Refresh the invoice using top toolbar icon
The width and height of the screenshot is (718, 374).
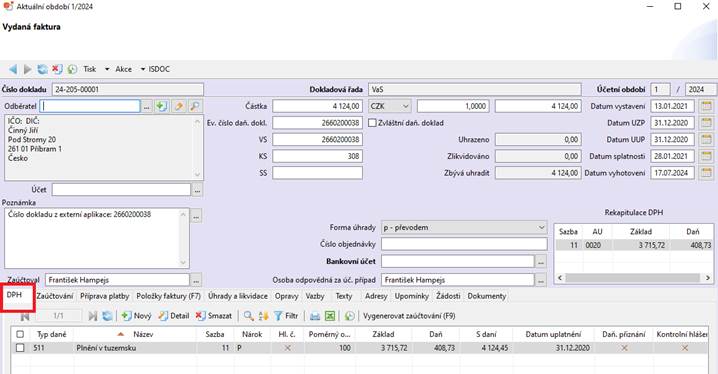tap(42, 69)
